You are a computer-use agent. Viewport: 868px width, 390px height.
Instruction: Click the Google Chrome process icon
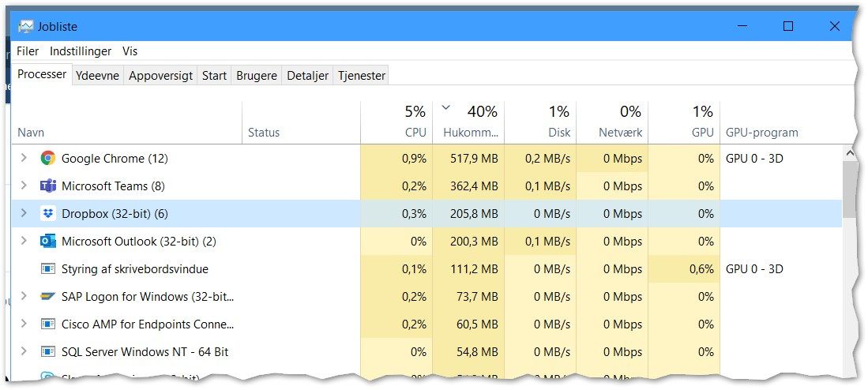click(48, 159)
